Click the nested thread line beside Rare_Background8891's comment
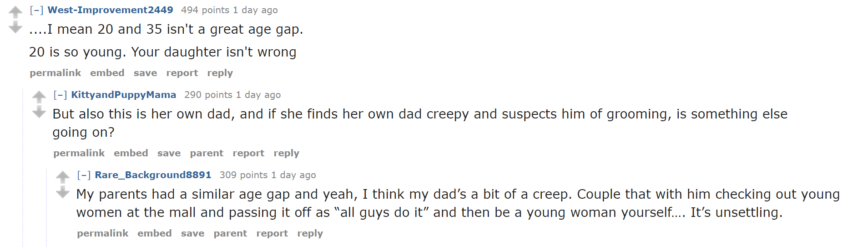 [46, 207]
